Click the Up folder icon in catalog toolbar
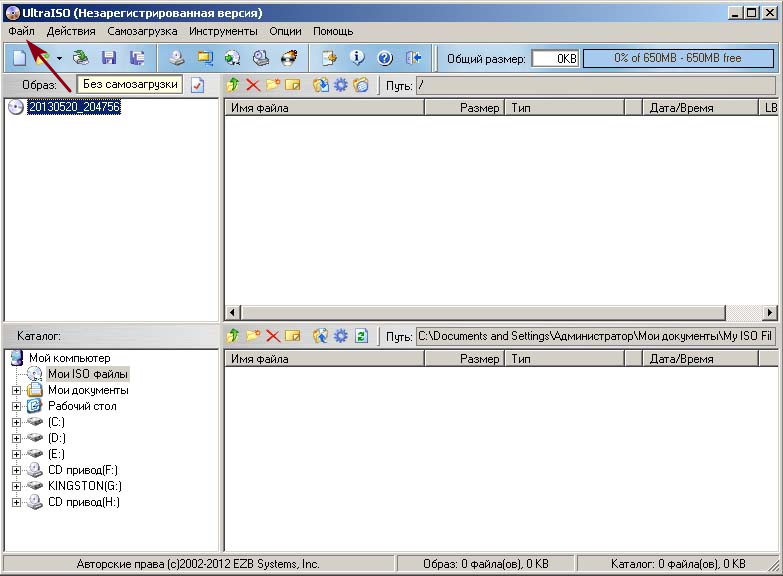The height and width of the screenshot is (576, 783). (x=233, y=336)
